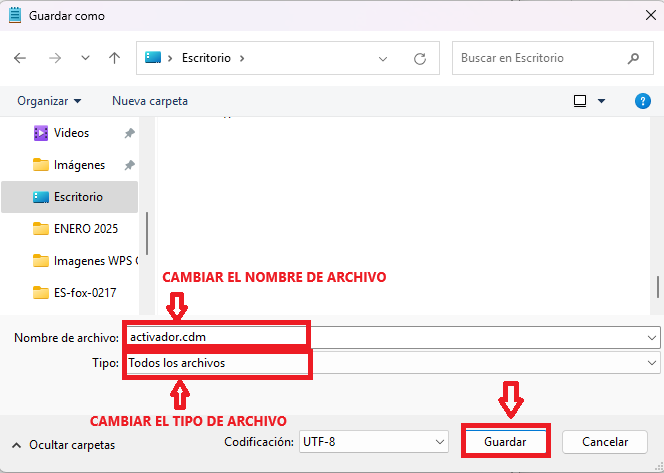Expand the address bar history dropdown
The image size is (664, 473).
coord(383,58)
